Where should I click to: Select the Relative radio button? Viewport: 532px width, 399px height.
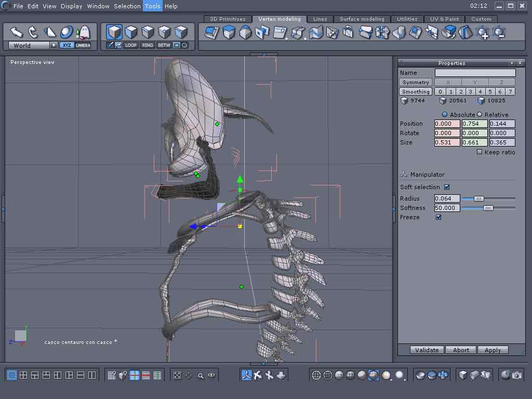(480, 114)
